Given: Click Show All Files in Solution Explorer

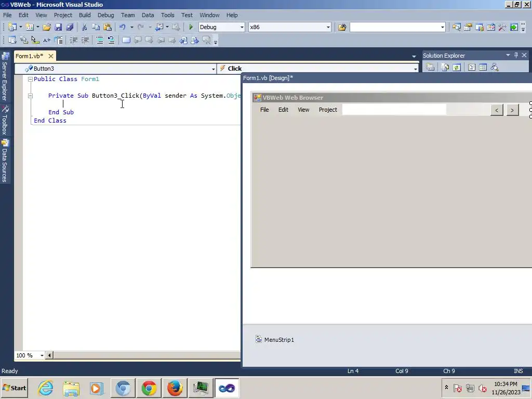Looking at the screenshot, I should [445, 67].
